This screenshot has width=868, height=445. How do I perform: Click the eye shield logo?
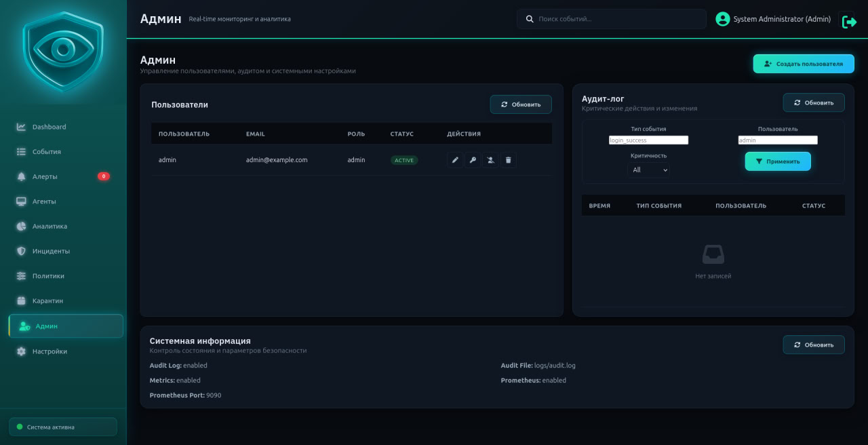point(63,51)
